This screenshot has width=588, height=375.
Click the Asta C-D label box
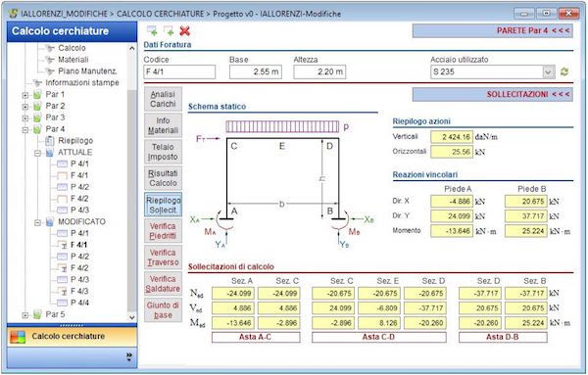click(x=378, y=337)
